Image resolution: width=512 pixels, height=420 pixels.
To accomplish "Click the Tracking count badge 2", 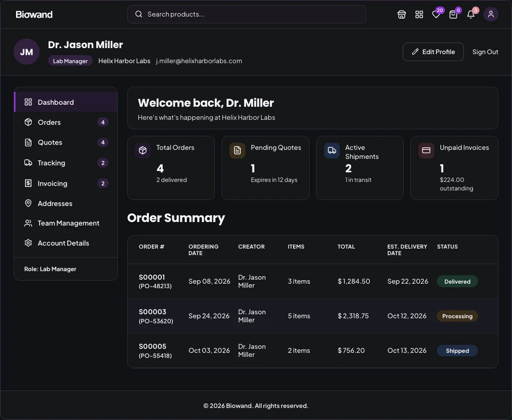I will [103, 163].
